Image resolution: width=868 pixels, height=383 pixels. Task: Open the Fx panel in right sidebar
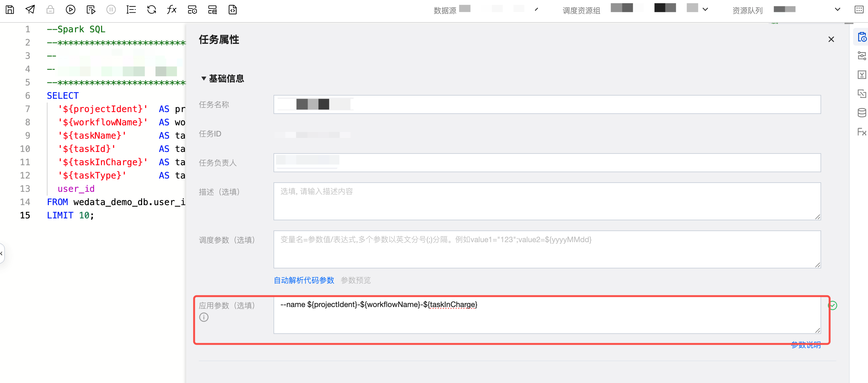pos(862,132)
